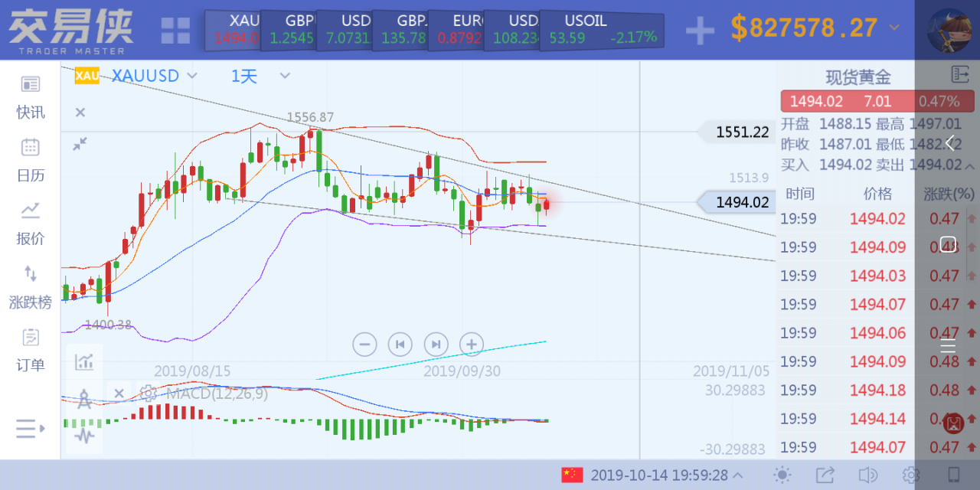Screen dimensions: 980x490
Task: Add a new symbol with plus button
Action: coord(699,30)
